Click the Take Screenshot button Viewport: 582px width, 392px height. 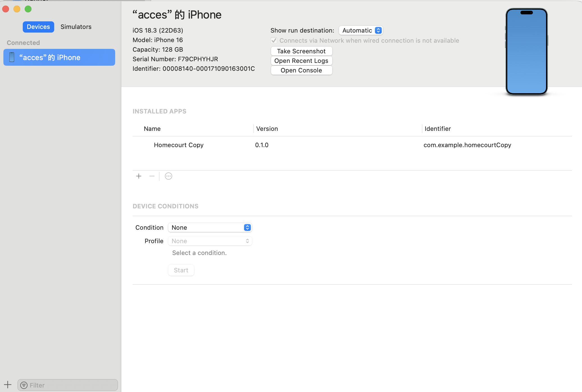point(301,51)
